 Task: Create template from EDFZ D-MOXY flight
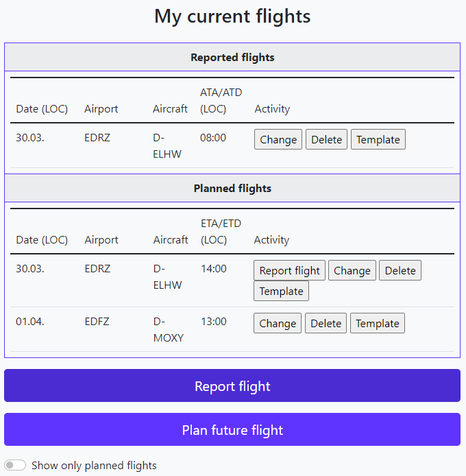click(x=378, y=323)
